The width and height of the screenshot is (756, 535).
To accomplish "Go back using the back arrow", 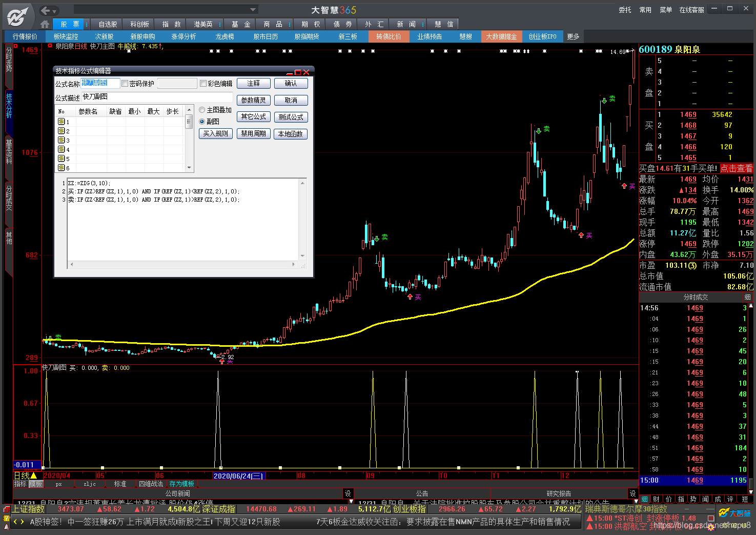I will coord(45,10).
